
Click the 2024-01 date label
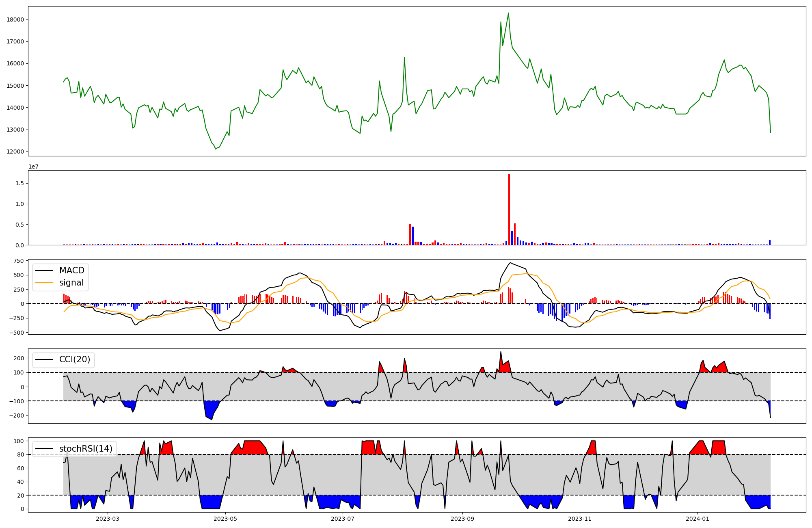(x=698, y=519)
